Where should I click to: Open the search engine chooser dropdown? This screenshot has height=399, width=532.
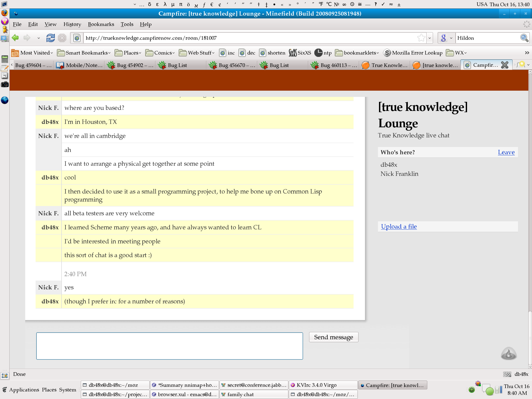451,38
